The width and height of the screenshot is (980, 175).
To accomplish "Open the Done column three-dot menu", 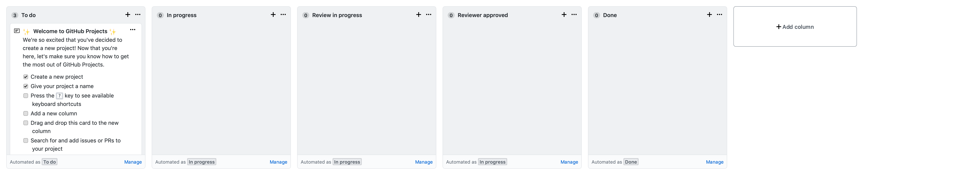I will click(x=719, y=15).
